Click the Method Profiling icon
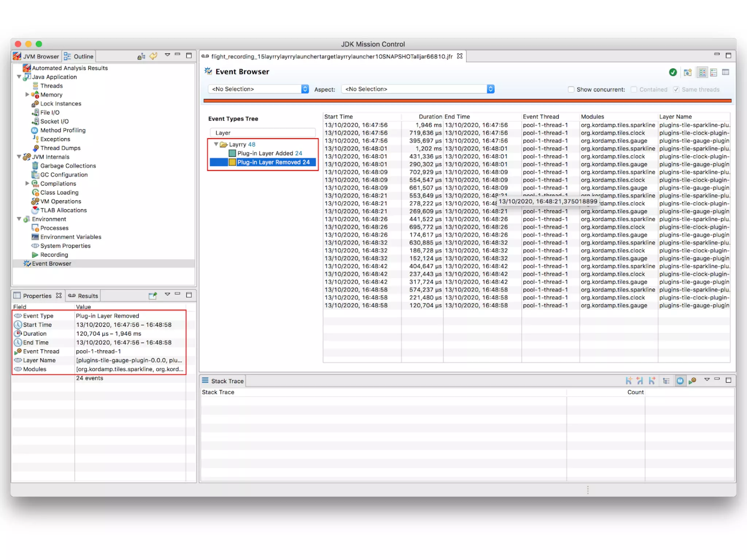 click(x=35, y=130)
